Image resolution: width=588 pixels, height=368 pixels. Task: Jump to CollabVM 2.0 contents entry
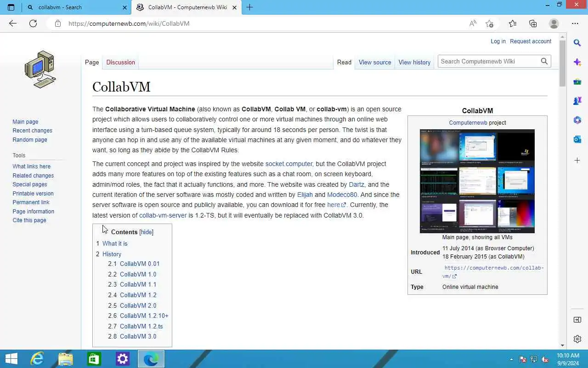pyautogui.click(x=138, y=305)
